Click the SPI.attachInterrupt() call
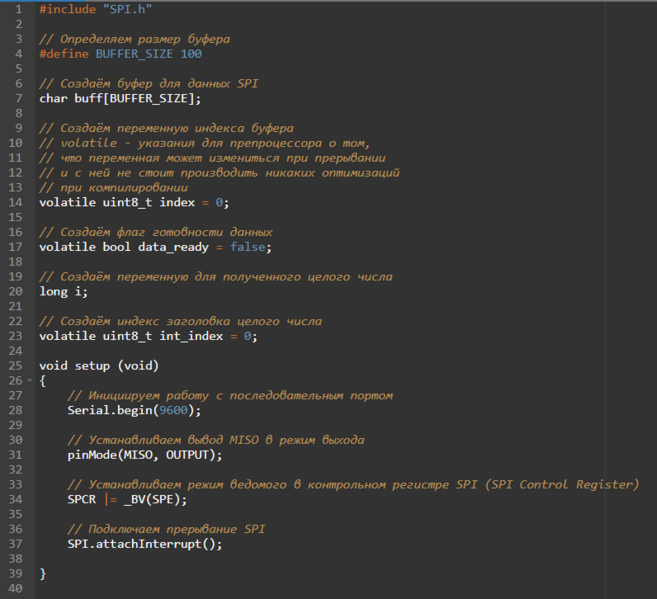 [x=145, y=544]
